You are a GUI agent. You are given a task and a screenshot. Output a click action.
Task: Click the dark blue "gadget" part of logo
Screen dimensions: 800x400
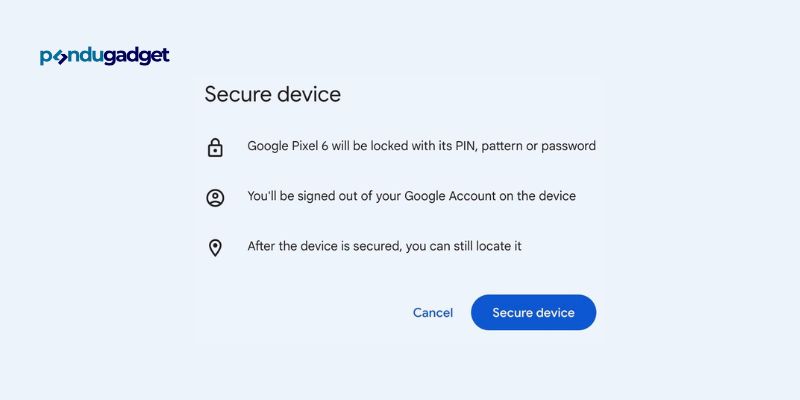click(x=136, y=56)
